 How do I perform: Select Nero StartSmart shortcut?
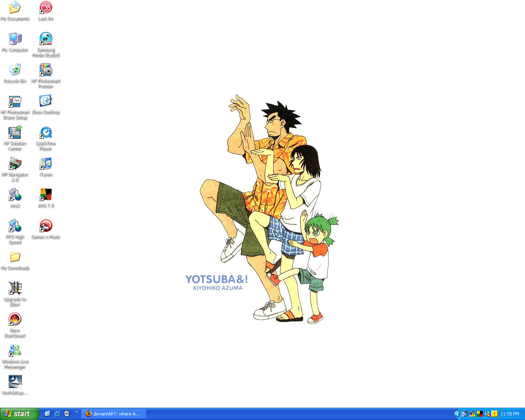pos(15,325)
